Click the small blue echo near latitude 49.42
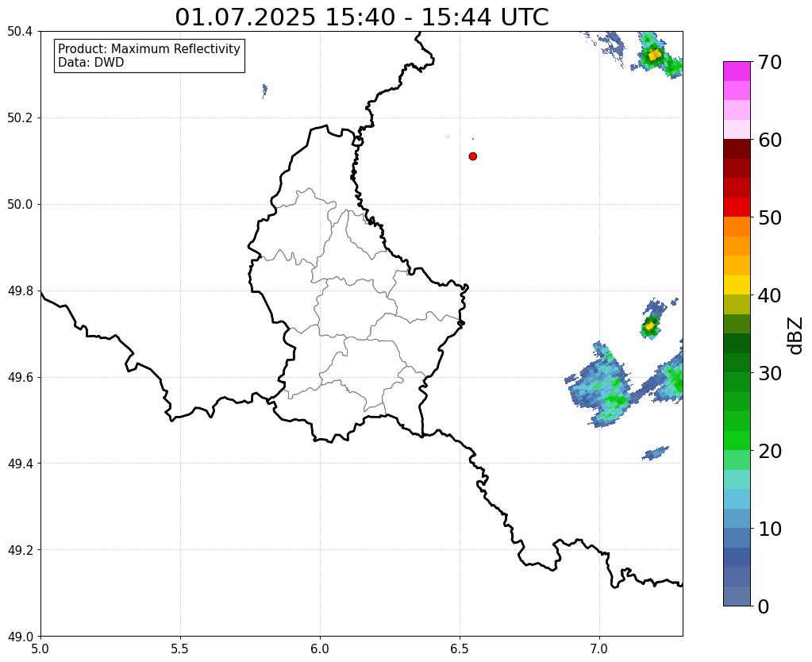812x662 pixels. [655, 453]
